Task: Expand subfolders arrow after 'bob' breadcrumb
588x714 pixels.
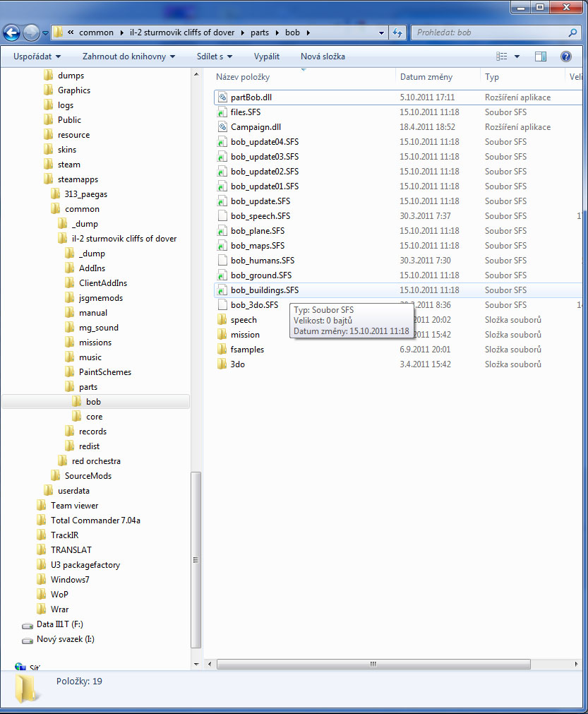Action: pyautogui.click(x=308, y=32)
